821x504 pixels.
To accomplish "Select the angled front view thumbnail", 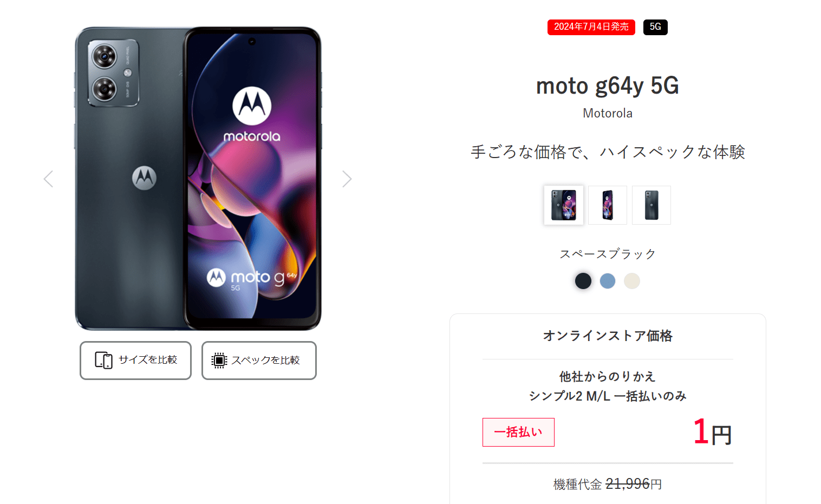I will (x=608, y=205).
